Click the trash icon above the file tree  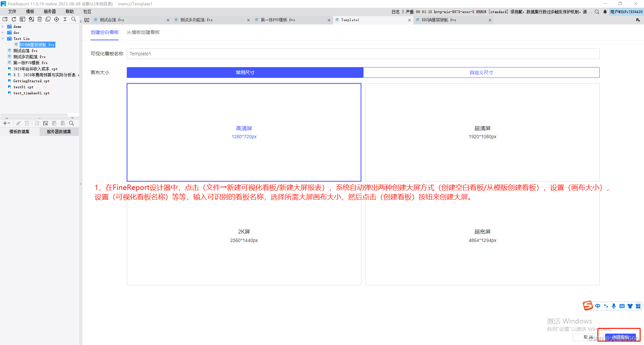(x=40, y=19)
